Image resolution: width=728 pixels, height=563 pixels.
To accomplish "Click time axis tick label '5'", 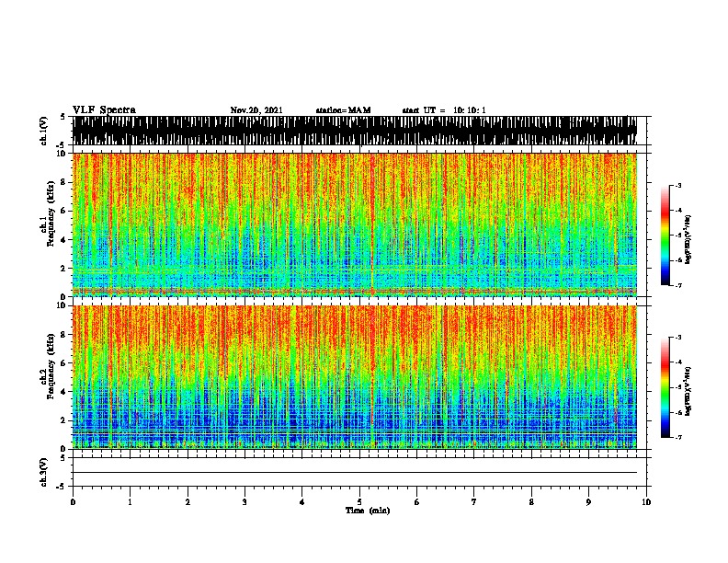I will tap(359, 502).
